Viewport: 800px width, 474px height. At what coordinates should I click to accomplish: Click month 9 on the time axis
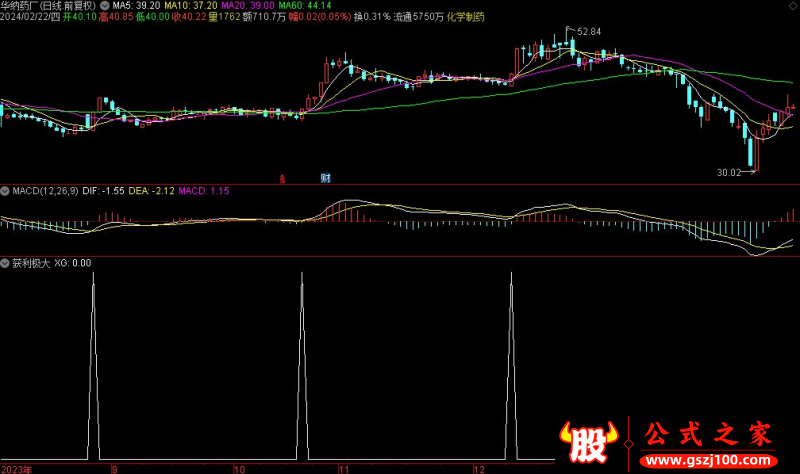pyautogui.click(x=114, y=468)
